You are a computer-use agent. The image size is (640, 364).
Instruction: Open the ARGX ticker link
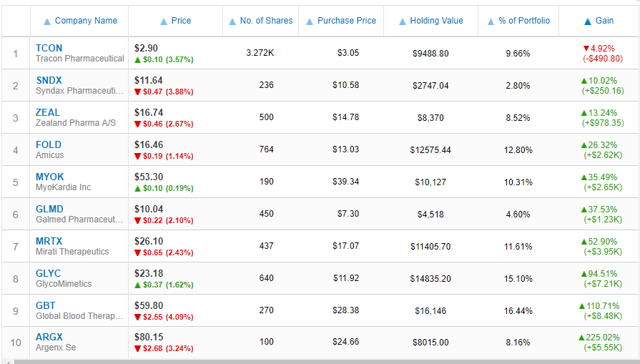[x=49, y=337]
